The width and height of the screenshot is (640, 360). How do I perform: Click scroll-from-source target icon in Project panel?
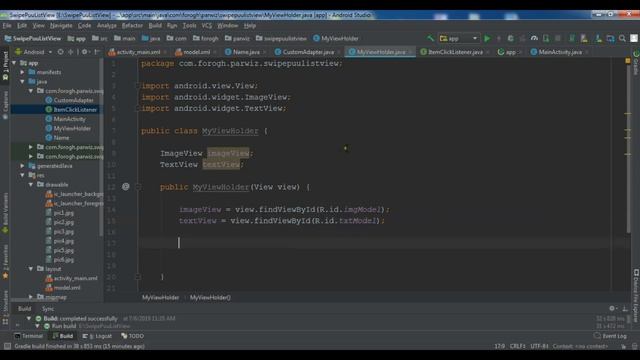point(60,52)
